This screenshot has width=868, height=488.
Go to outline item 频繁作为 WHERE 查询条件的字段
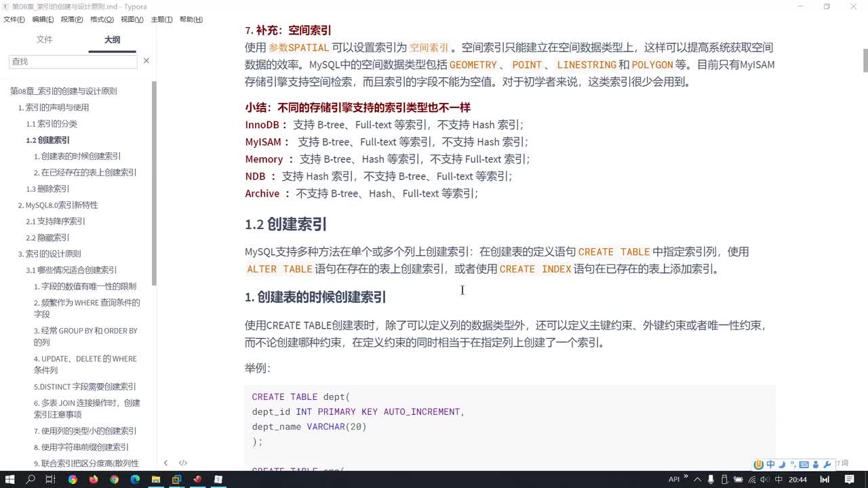click(x=87, y=308)
